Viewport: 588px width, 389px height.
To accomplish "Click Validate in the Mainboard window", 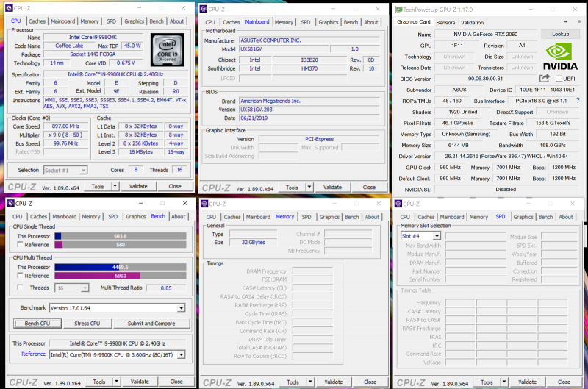I will [332, 187].
